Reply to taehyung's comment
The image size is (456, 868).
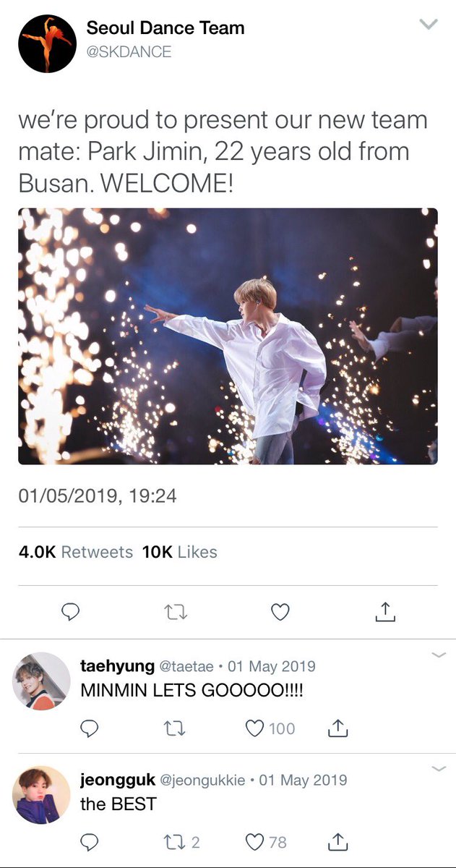[90, 728]
